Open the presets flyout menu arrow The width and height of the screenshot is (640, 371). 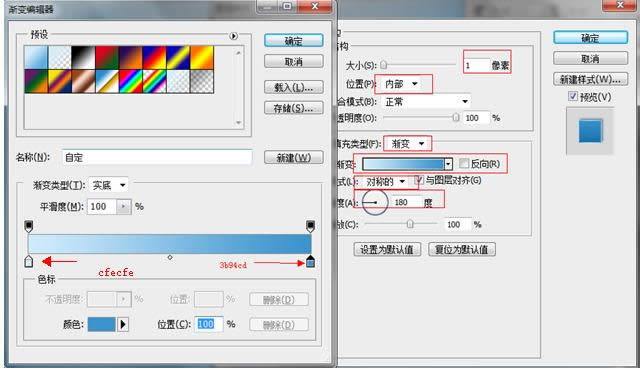point(233,36)
